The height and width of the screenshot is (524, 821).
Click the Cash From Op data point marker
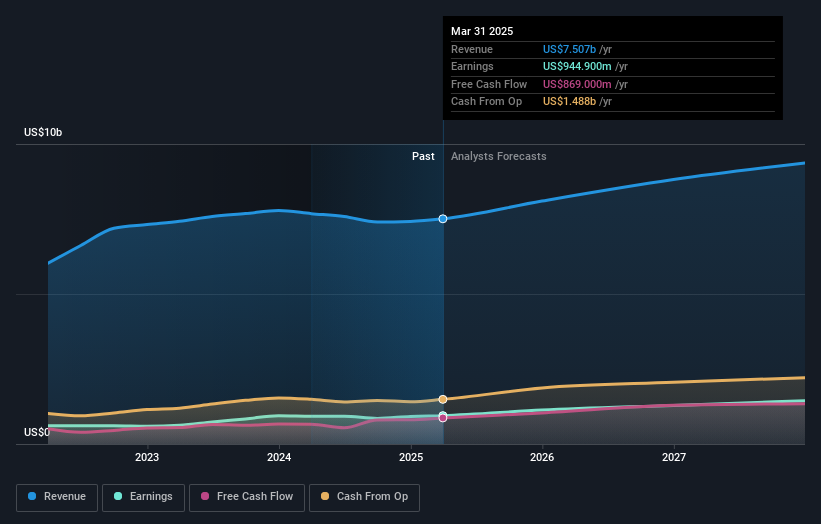(x=443, y=399)
